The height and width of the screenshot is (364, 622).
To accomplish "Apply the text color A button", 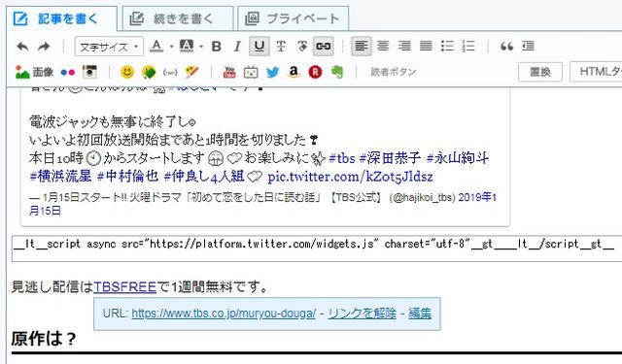I will [156, 47].
